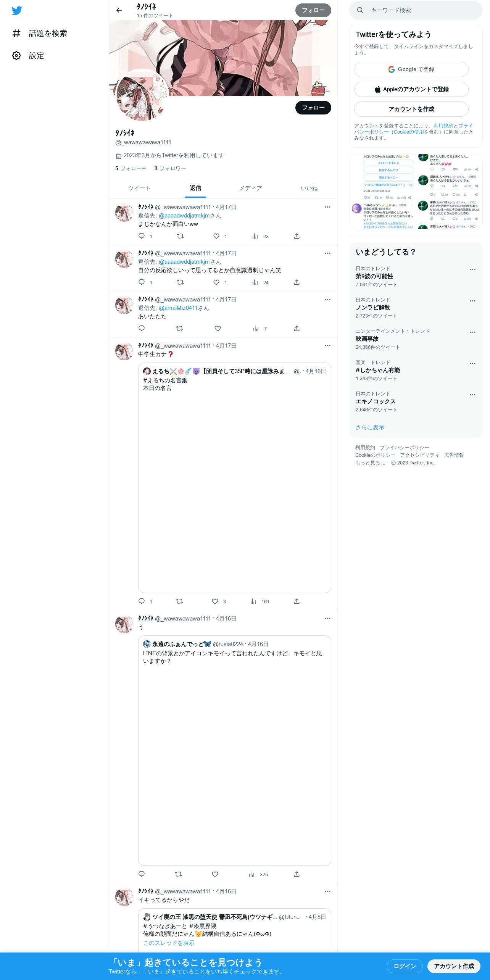The image size is (490, 980).
Task: Open the profile avatar picture
Action: point(142,95)
